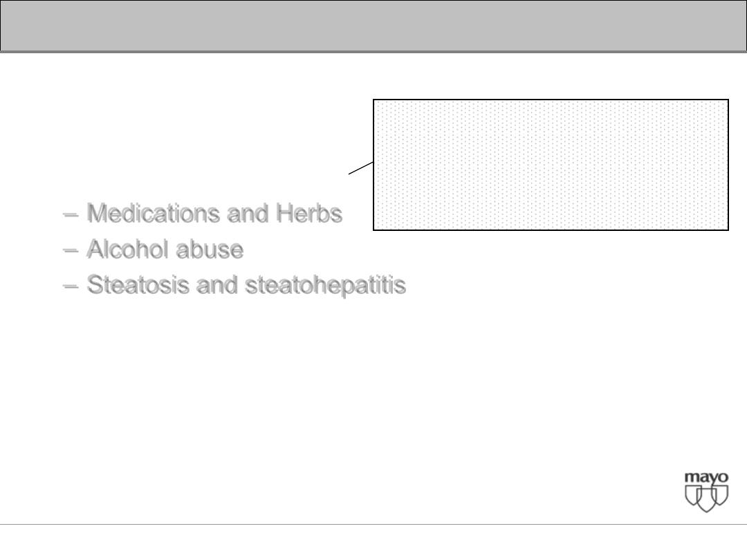
Task: Click the center bottom shield of logo
Action: pos(706,501)
